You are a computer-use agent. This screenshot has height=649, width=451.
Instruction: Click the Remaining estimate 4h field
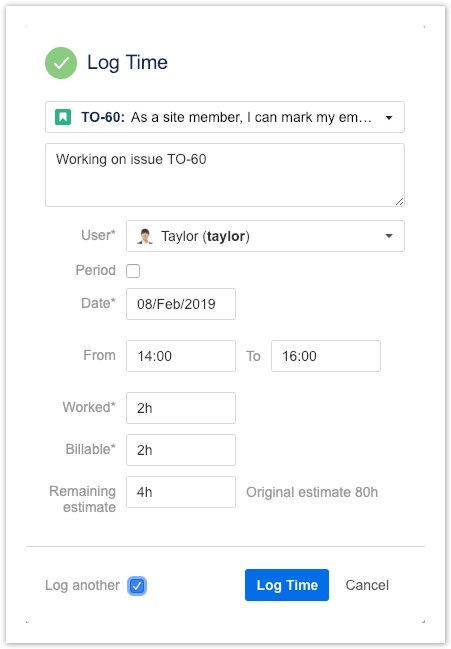pos(181,492)
